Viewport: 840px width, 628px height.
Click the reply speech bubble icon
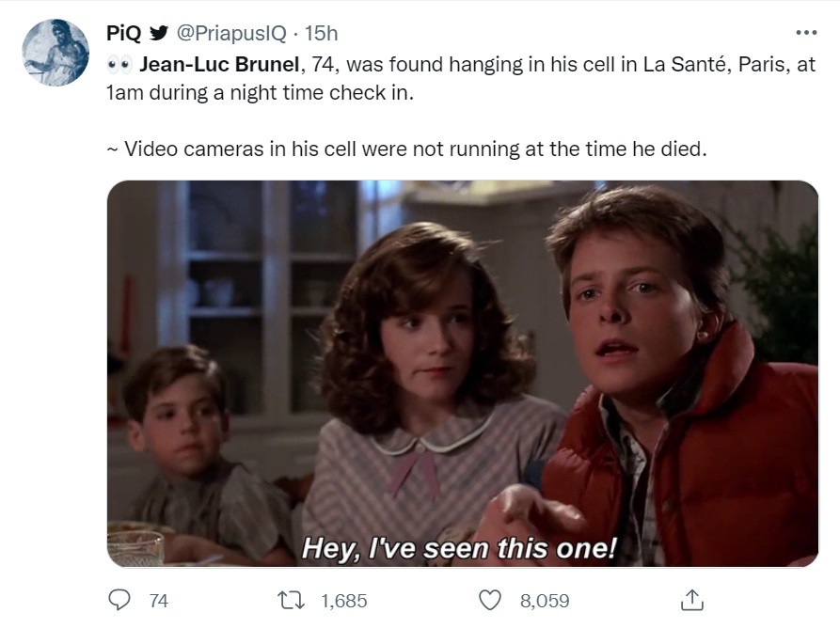point(119,600)
